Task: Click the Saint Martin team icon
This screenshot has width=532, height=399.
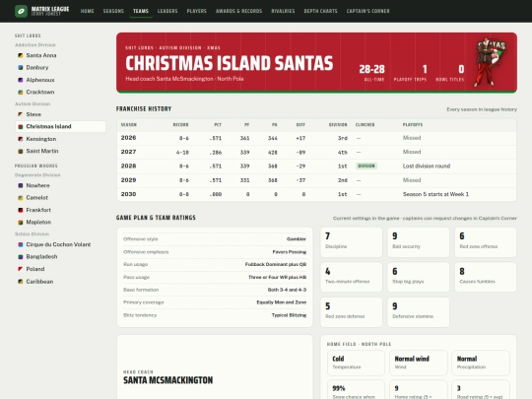Action: [21, 151]
